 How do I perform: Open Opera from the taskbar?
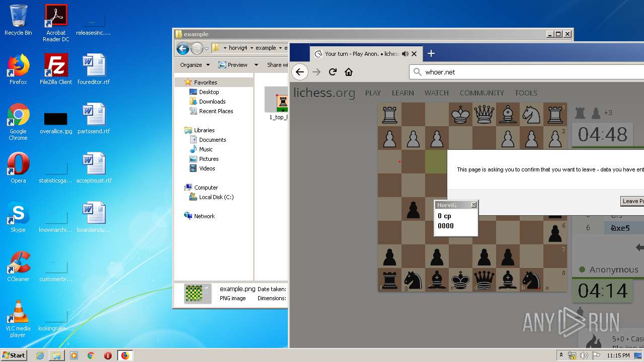[108, 355]
